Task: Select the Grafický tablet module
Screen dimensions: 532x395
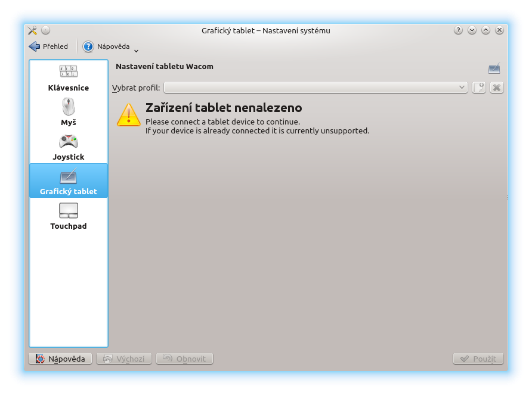Action: point(69,181)
